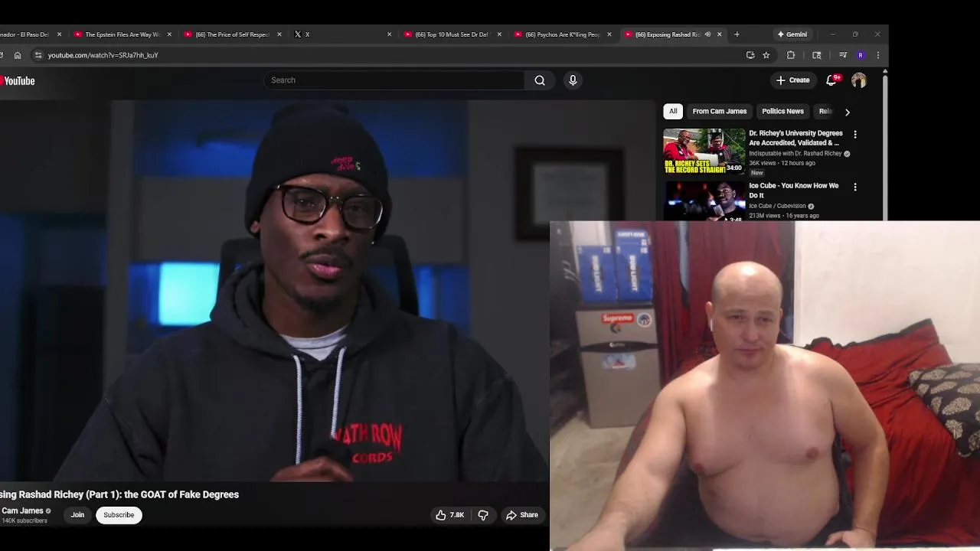Open options for Dr. Richey's University video
This screenshot has width=980, height=551.
click(x=855, y=135)
